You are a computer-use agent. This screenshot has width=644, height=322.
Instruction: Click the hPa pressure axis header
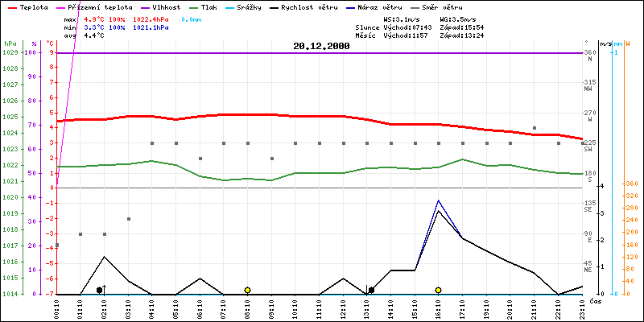10,43
